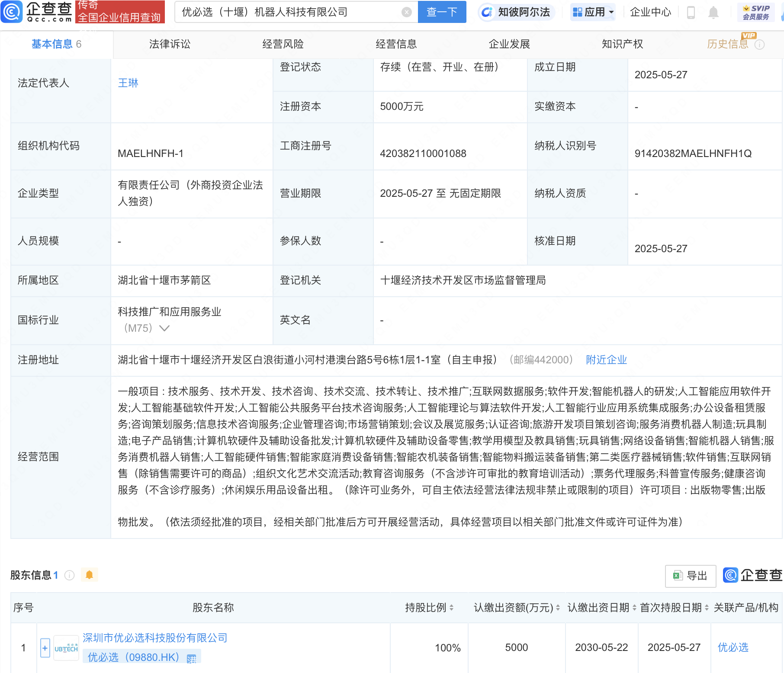The height and width of the screenshot is (673, 784).
Task: Open the 应用 dropdown menu
Action: tap(593, 12)
